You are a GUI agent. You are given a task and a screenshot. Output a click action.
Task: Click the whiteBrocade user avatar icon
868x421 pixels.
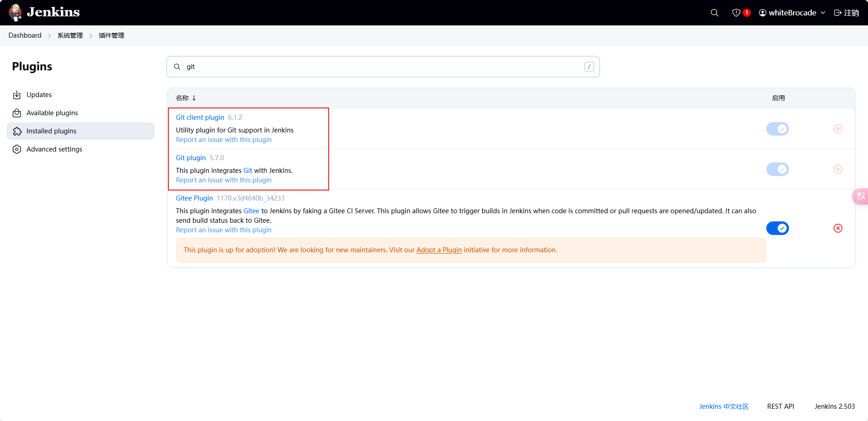tap(763, 13)
